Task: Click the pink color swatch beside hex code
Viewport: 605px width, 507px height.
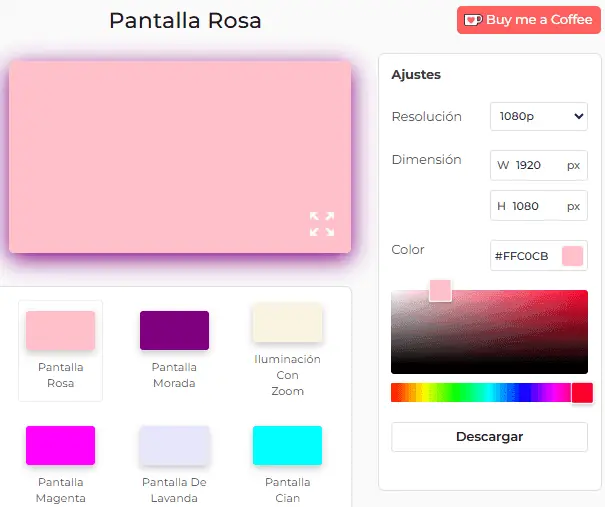Action: click(x=572, y=256)
